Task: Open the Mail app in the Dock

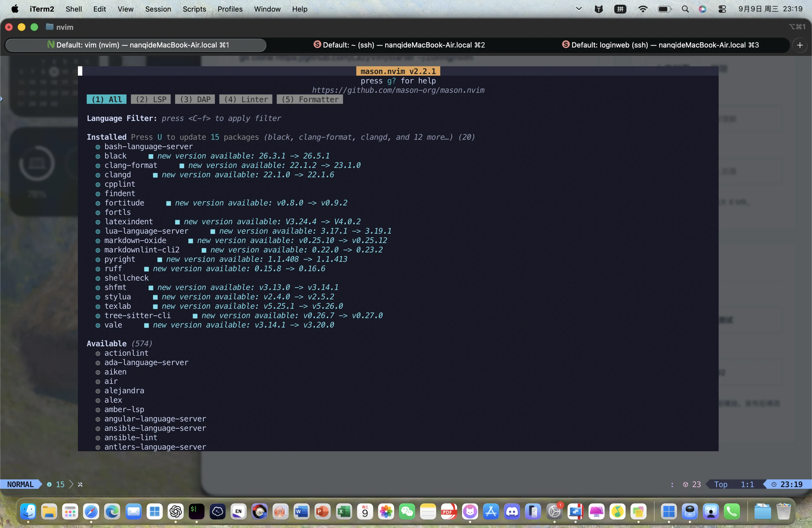Action: point(134,511)
